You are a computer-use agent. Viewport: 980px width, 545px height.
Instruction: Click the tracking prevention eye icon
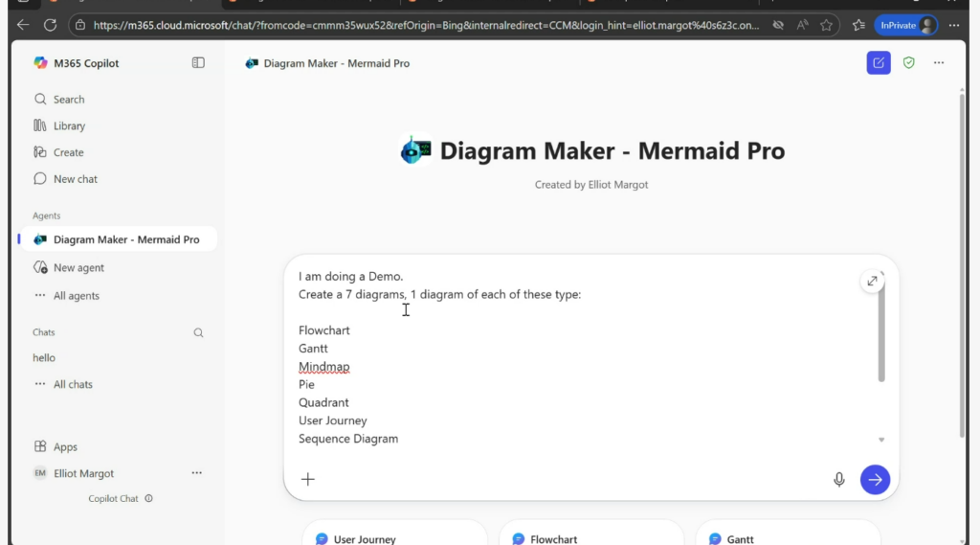pos(778,26)
